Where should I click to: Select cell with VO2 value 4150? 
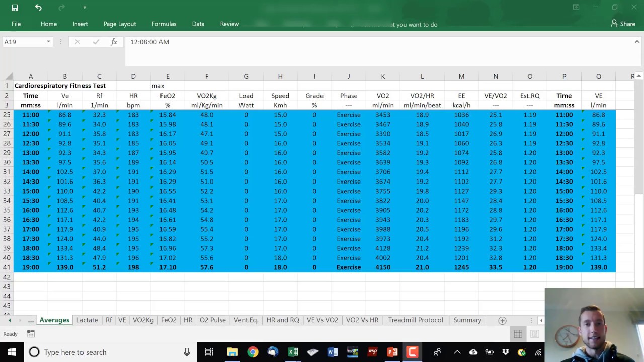pos(383,267)
